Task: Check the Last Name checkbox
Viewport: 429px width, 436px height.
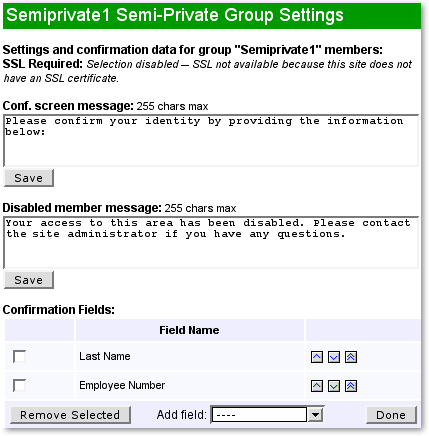Action: [19, 356]
